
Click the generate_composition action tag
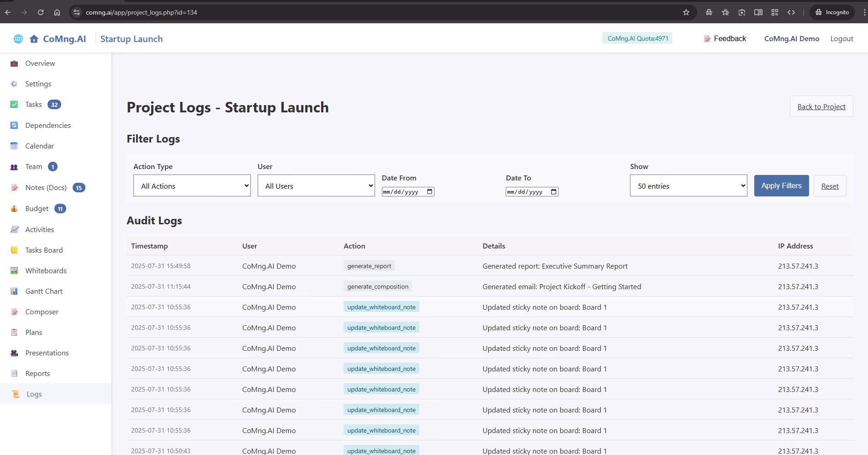(x=378, y=286)
